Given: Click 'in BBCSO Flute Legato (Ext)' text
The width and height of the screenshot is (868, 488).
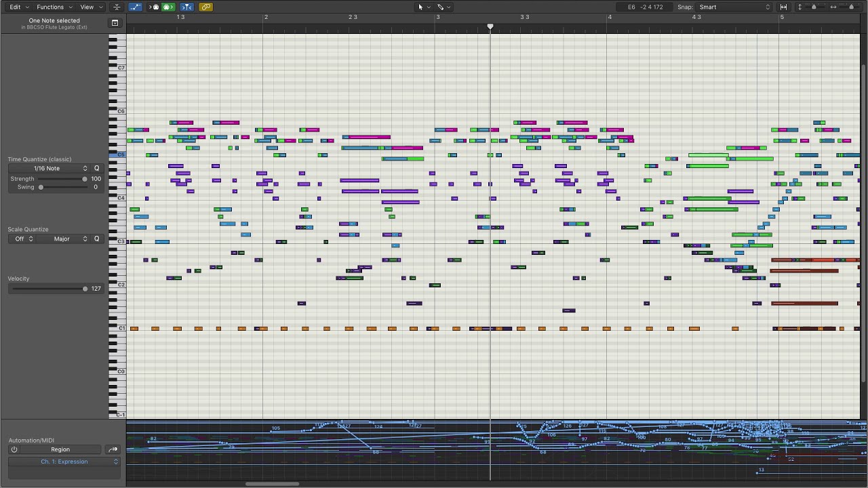Looking at the screenshot, I should click(x=54, y=27).
